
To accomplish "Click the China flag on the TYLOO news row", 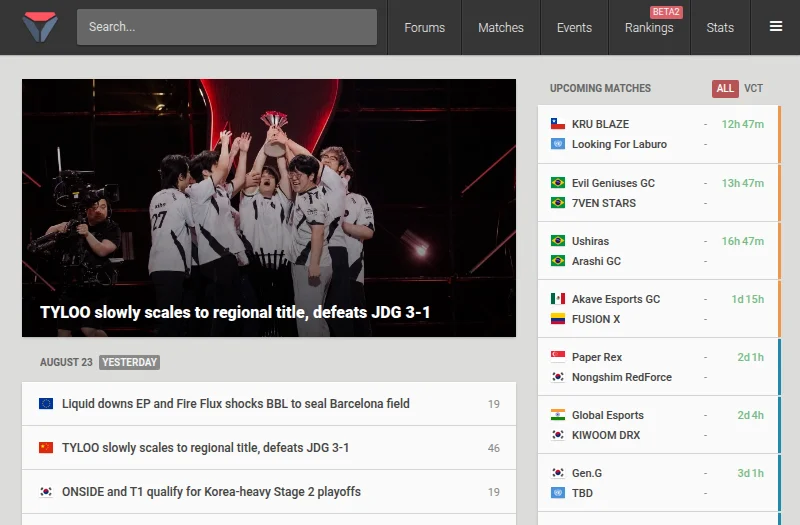I will [46, 447].
